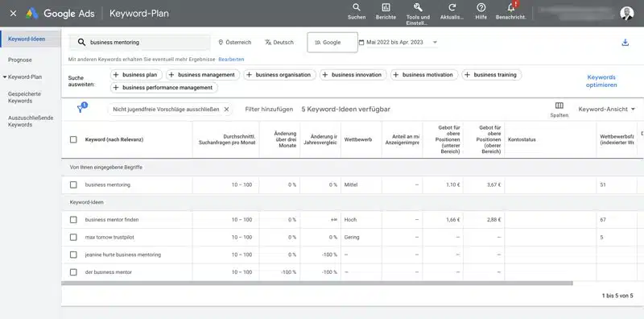Click Keywords optimieren link
The width and height of the screenshot is (644, 319).
click(x=601, y=81)
